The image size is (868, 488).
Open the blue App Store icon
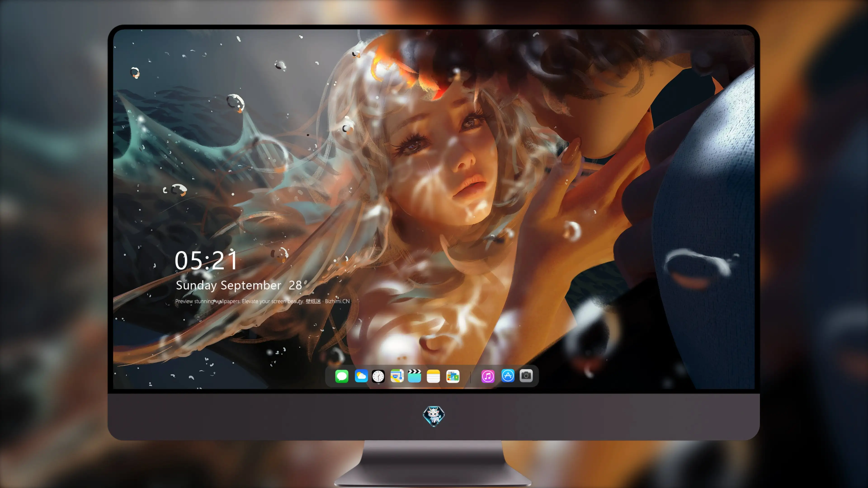click(508, 375)
